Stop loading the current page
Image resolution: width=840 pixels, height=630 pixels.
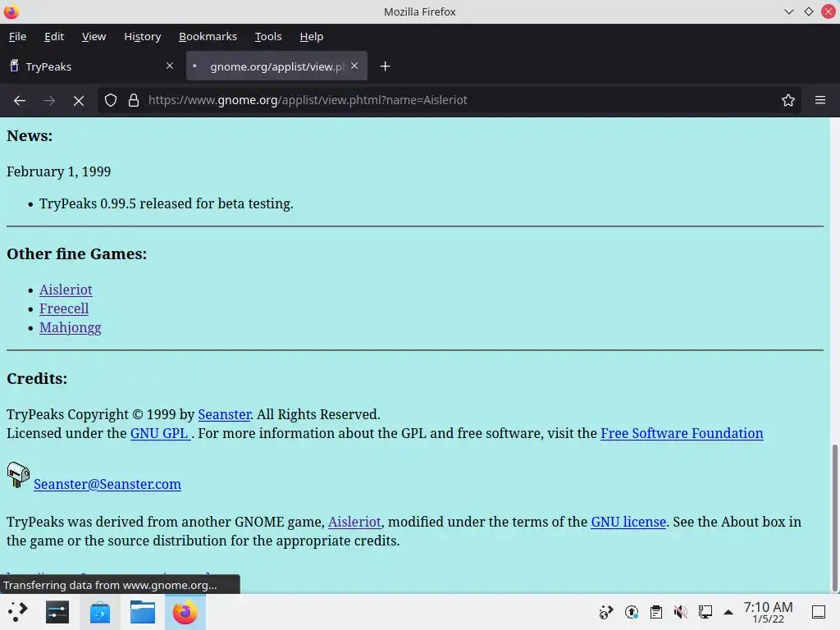tap(79, 100)
